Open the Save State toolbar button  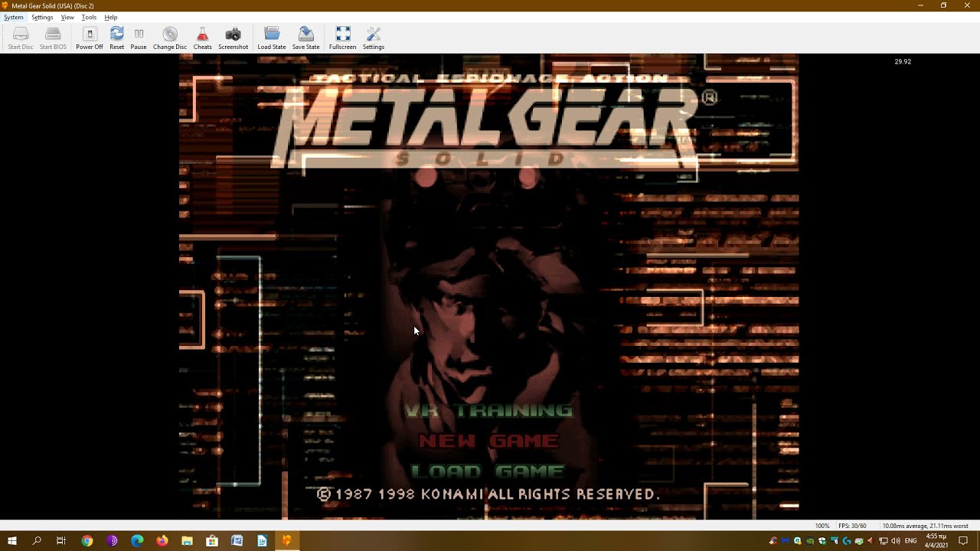click(x=306, y=38)
